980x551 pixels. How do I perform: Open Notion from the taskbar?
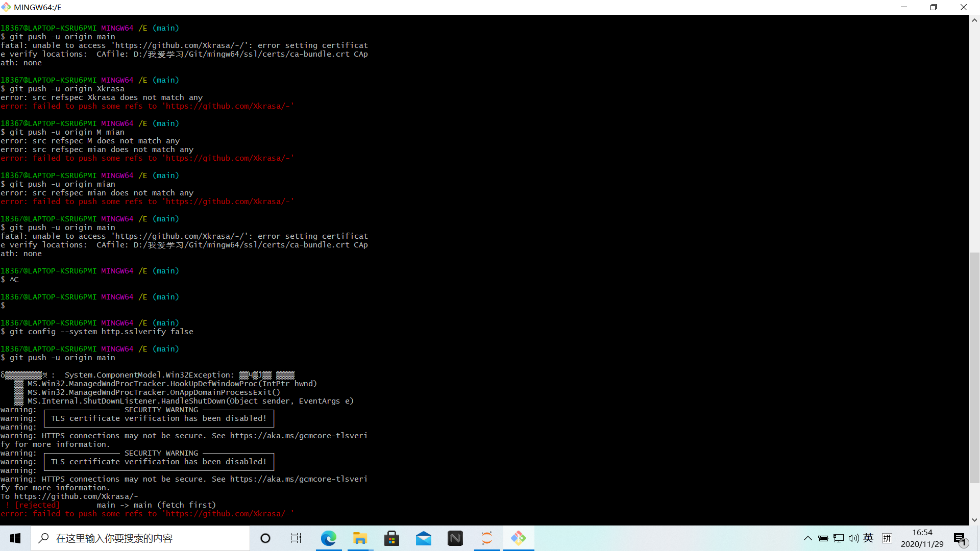coord(455,538)
